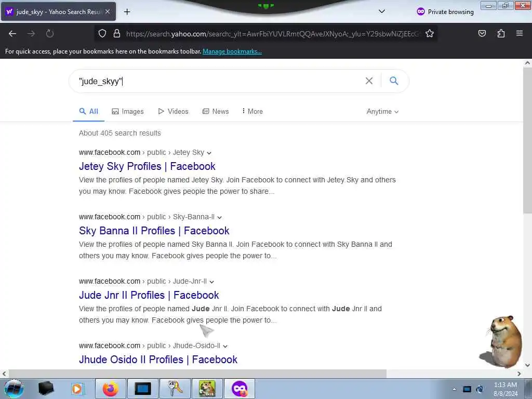
Task: Expand the Jhude-Osido-II result options arrow
Action: [x=225, y=347]
